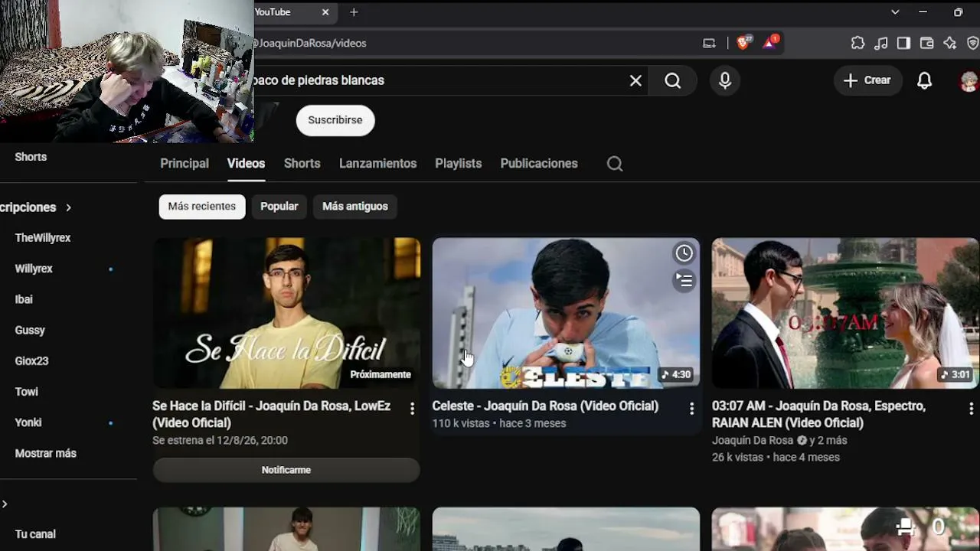Open options menu for Celeste video
This screenshot has width=980, height=551.
(691, 409)
